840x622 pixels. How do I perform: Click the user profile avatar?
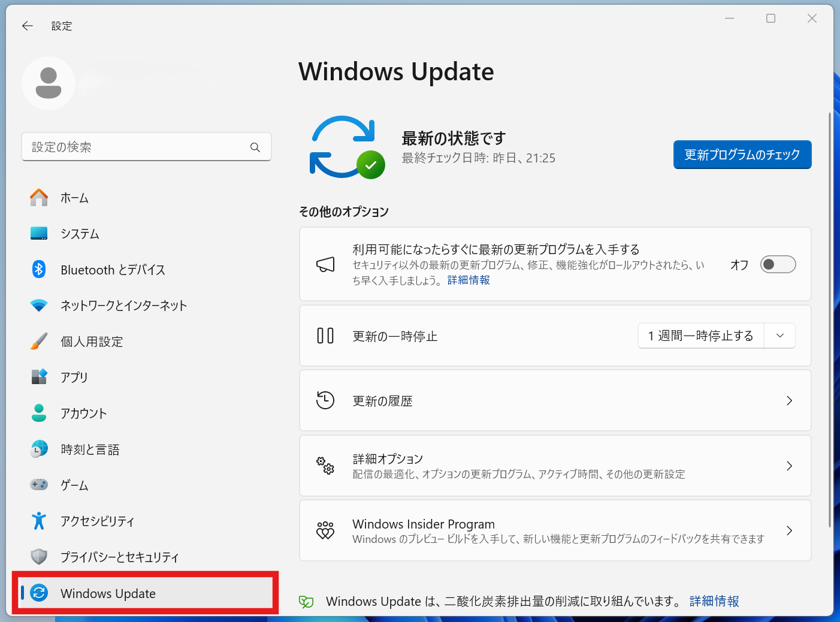(49, 83)
